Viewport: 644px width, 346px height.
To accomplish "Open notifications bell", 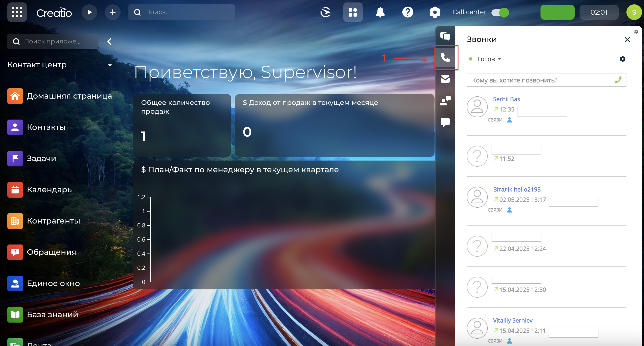I will [380, 12].
